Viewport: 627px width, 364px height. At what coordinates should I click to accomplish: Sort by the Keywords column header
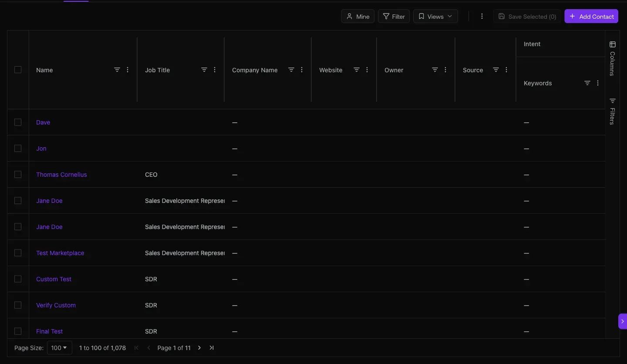(538, 83)
